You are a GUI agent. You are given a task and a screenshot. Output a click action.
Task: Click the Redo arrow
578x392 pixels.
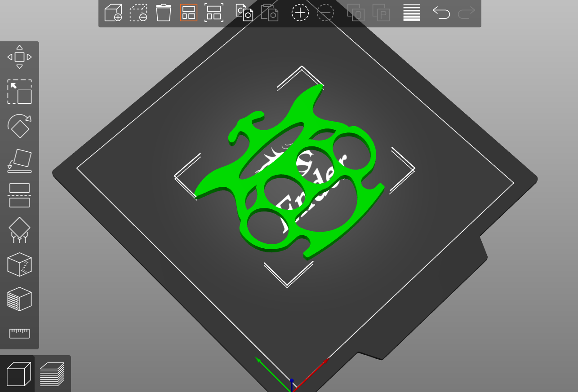(x=467, y=13)
